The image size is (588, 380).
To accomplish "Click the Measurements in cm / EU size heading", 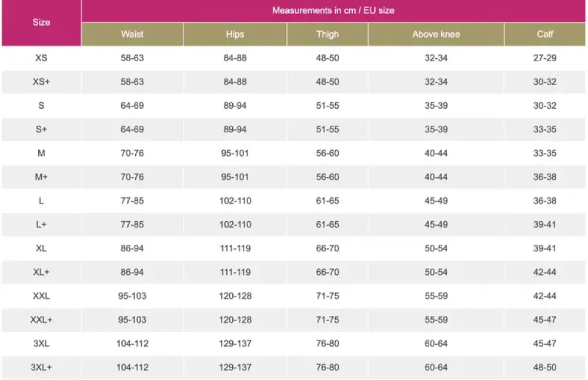I will (x=333, y=11).
